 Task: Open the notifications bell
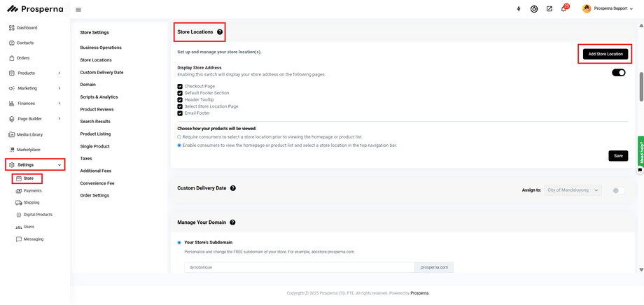[563, 9]
